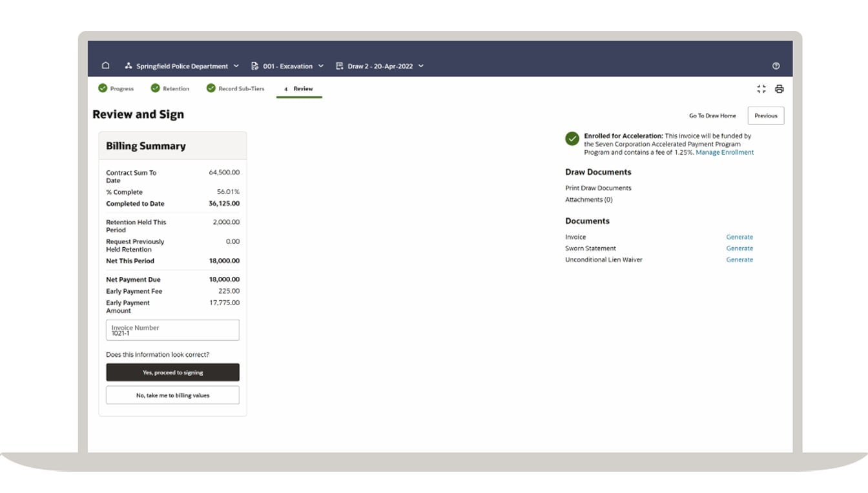Select the Retention step
The width and height of the screenshot is (868, 493).
tap(170, 88)
